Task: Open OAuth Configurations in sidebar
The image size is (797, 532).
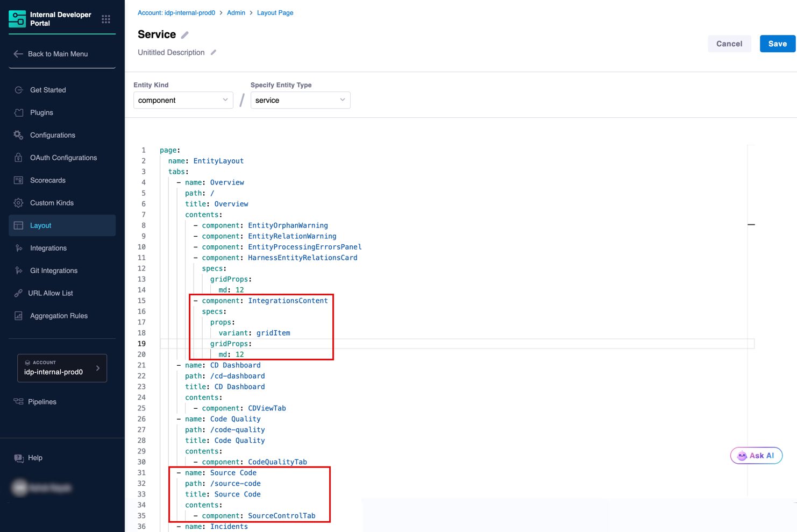Action: [62, 158]
